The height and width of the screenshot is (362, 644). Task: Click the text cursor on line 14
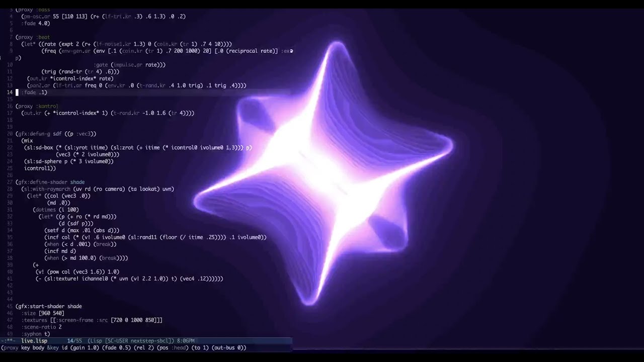coord(17,93)
